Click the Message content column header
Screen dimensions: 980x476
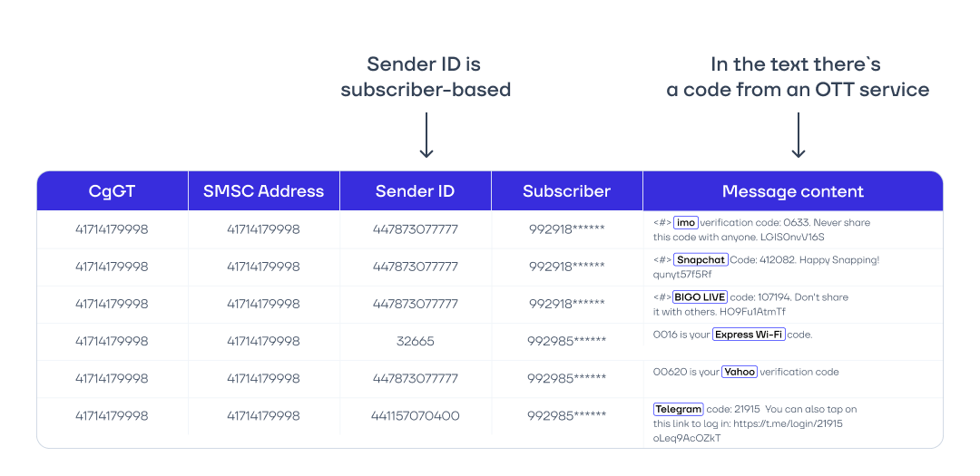coord(792,191)
